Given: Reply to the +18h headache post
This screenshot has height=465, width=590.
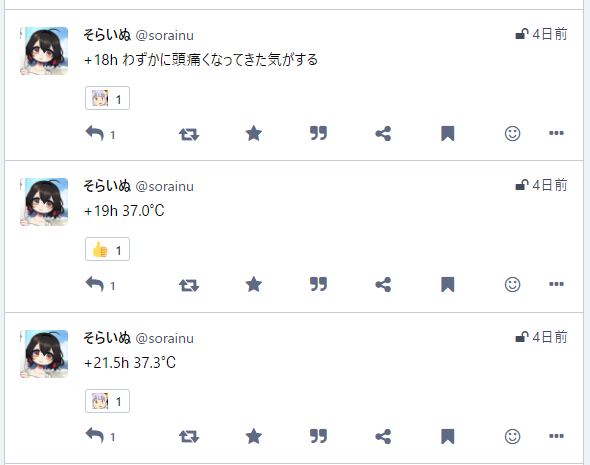Looking at the screenshot, I should (x=94, y=134).
